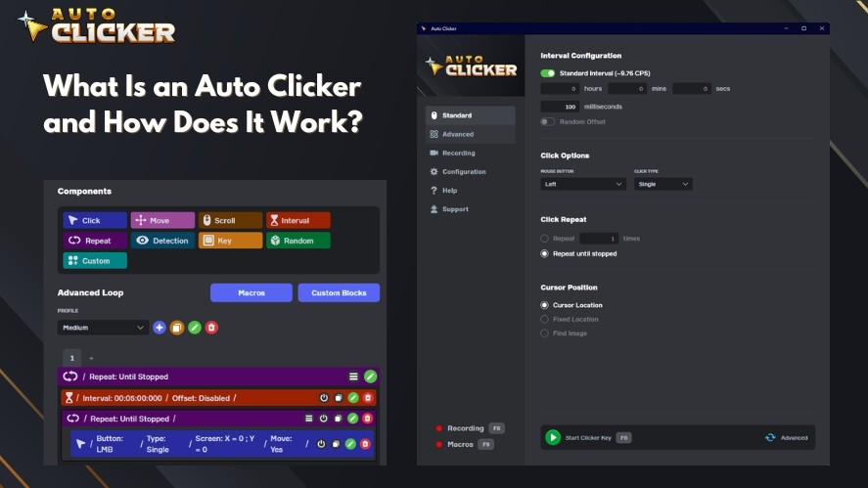The image size is (868, 488).
Task: Delete the profile with the red trash icon
Action: point(211,328)
